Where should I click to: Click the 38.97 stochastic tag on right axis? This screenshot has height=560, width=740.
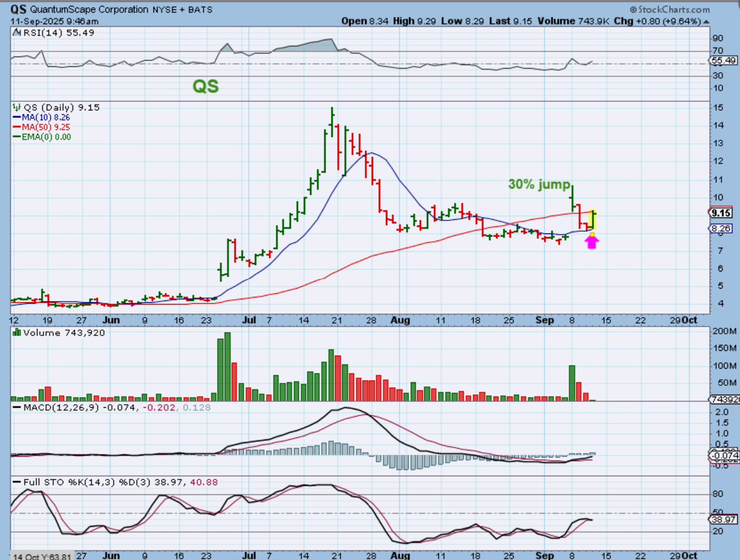724,519
